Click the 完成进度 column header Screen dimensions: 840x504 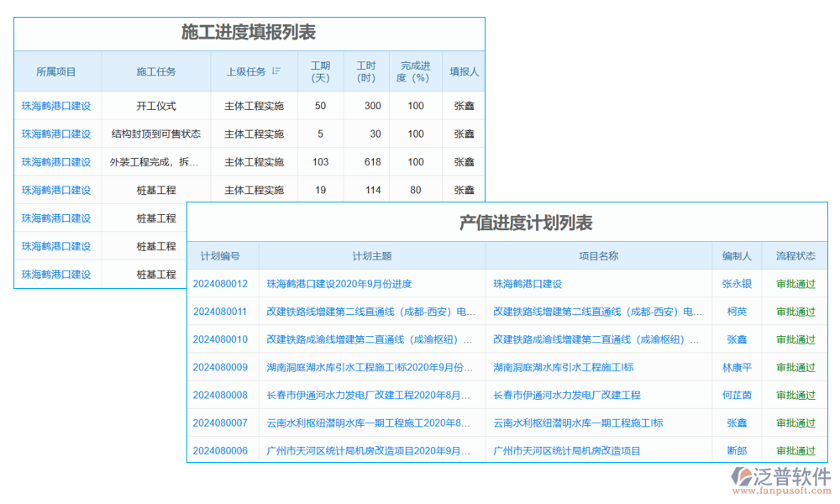(415, 71)
